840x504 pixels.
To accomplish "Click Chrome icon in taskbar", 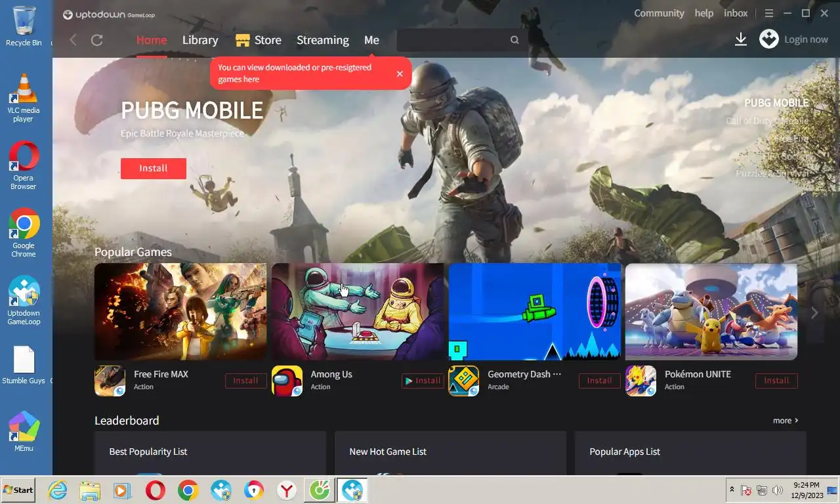I will tap(188, 490).
